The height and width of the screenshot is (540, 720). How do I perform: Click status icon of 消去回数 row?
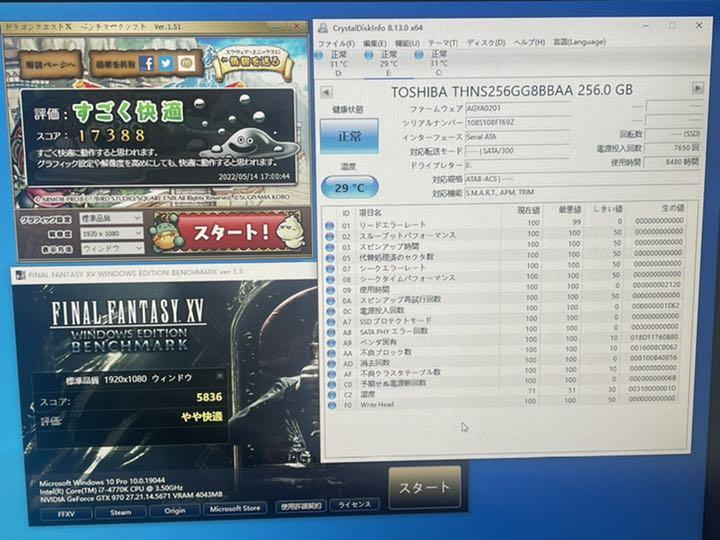point(332,364)
